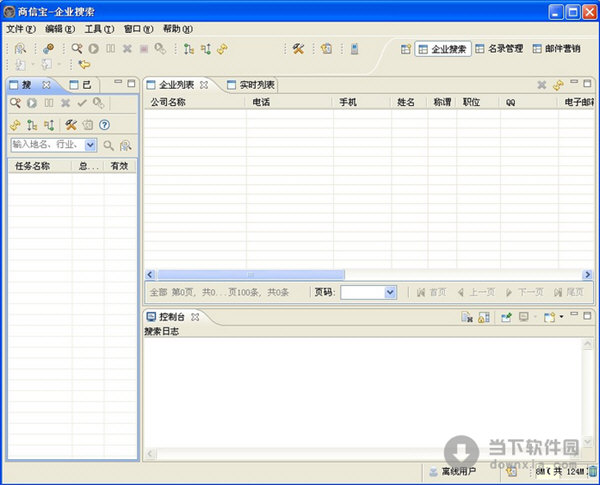Open the 工具 menu
This screenshot has width=600, height=485.
point(99,29)
